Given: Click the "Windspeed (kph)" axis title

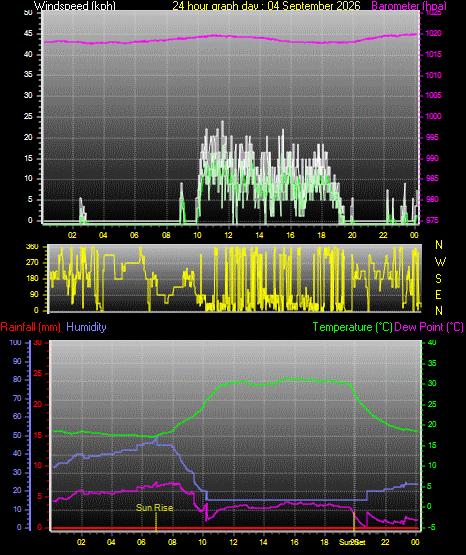Looking at the screenshot, I should click(75, 6).
